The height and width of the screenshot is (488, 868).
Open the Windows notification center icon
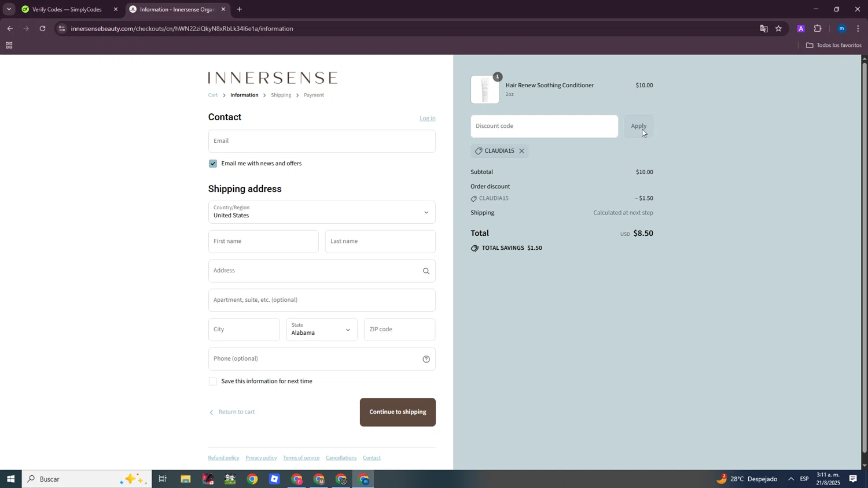(853, 479)
